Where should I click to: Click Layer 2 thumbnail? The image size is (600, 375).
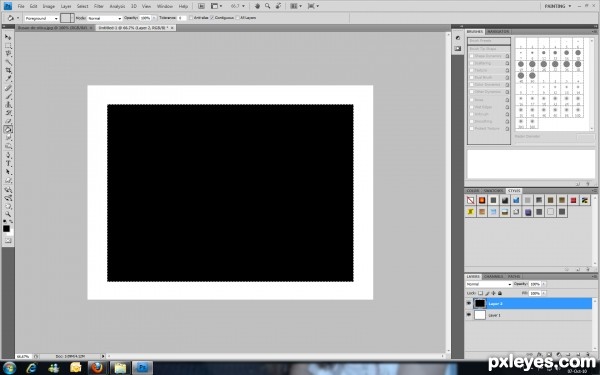tap(480, 303)
